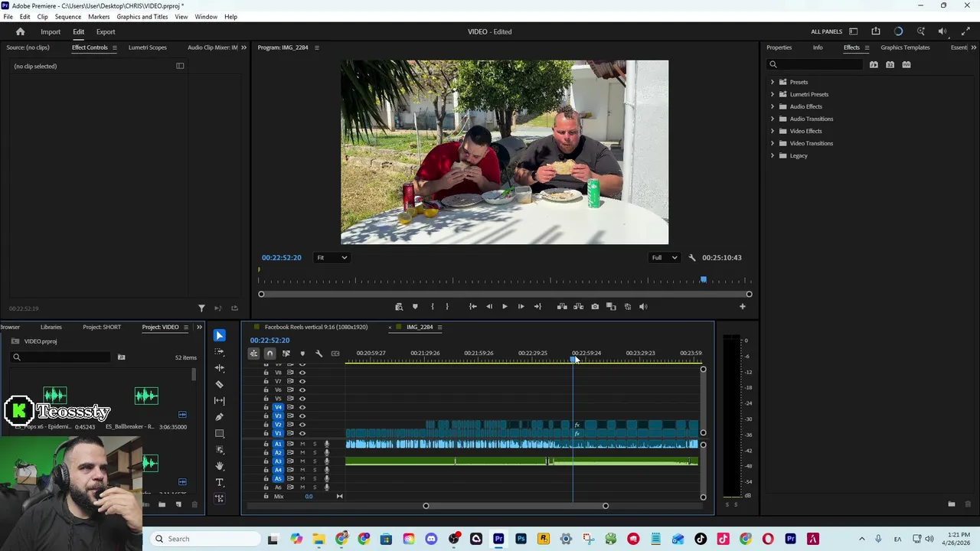Image resolution: width=980 pixels, height=551 pixels.
Task: Click Mark In in Program monitor
Action: point(433,306)
